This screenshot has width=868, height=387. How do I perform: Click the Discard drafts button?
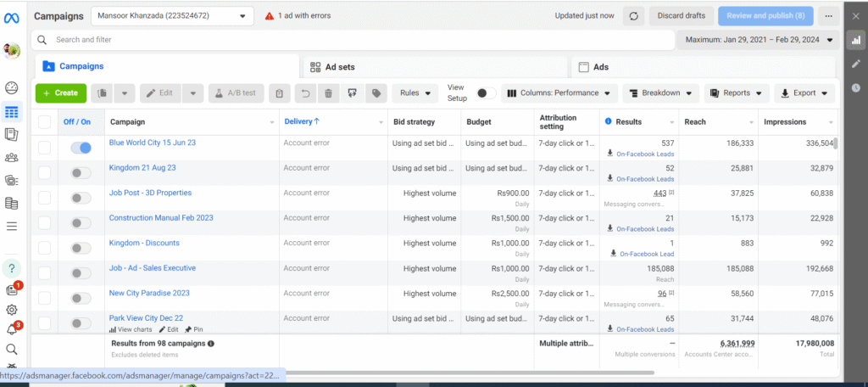click(x=682, y=16)
